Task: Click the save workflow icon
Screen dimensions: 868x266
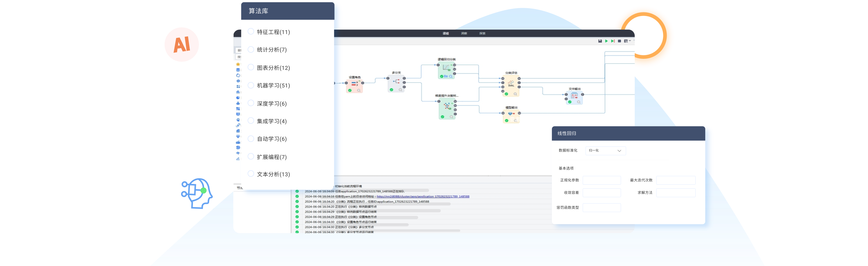Action: (x=600, y=41)
